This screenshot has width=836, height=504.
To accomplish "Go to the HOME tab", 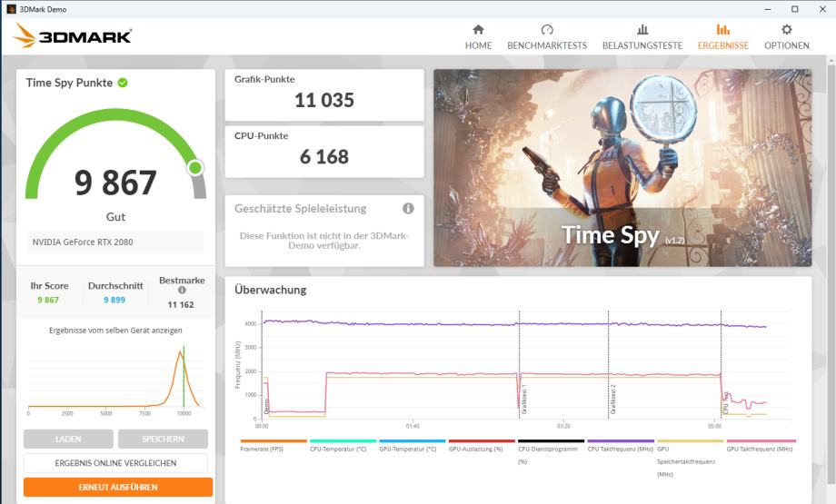I will [478, 37].
